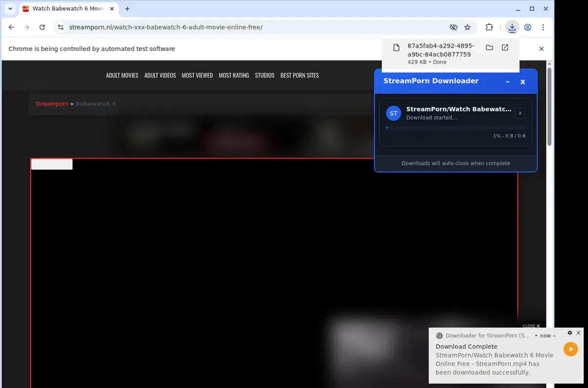Open the Chrome three-dot menu
Screen dimensions: 588x388
543,27
